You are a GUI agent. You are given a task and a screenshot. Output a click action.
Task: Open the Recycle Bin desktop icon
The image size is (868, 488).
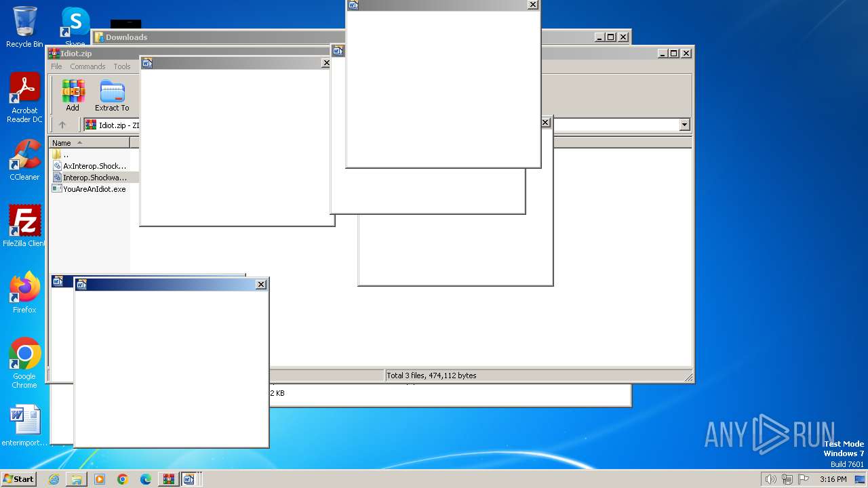click(24, 26)
